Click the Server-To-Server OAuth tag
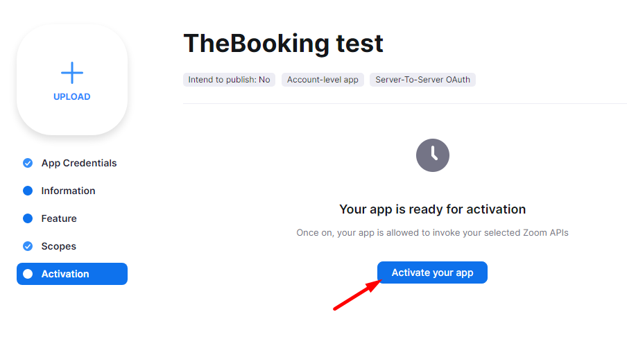627x364 pixels. pyautogui.click(x=422, y=80)
